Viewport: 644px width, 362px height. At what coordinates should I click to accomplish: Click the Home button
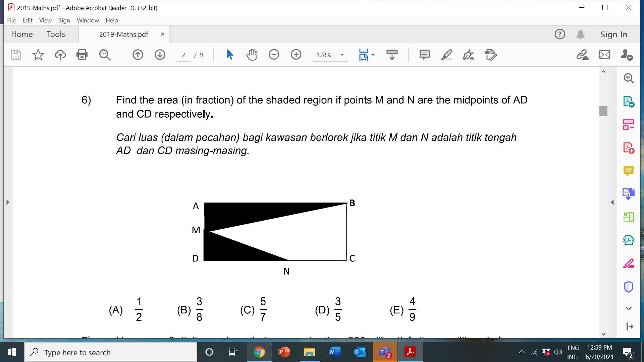22,34
